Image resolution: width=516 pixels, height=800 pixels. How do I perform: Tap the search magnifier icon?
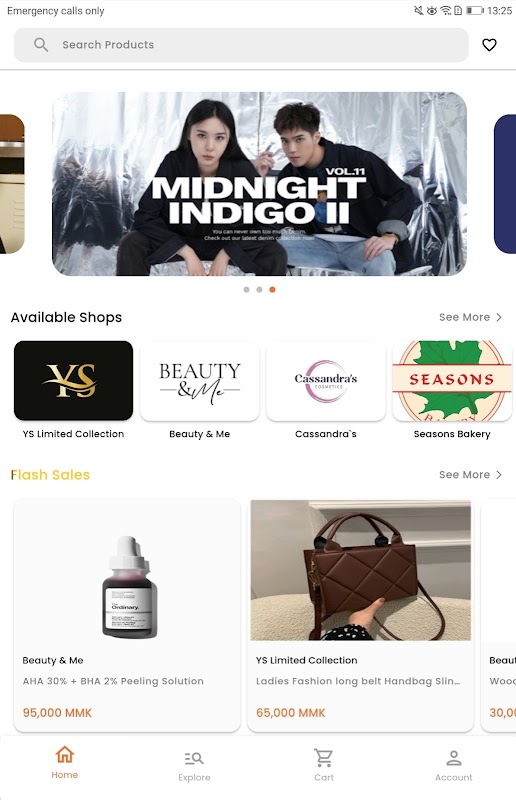click(41, 45)
